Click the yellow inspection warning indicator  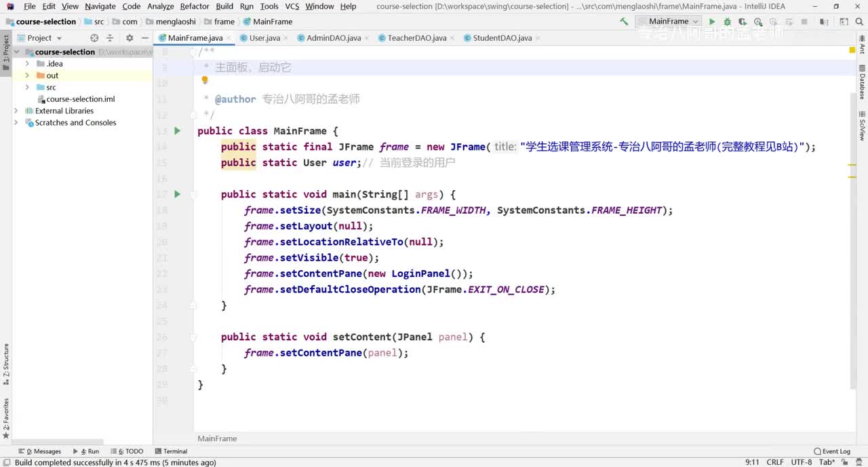(x=852, y=50)
